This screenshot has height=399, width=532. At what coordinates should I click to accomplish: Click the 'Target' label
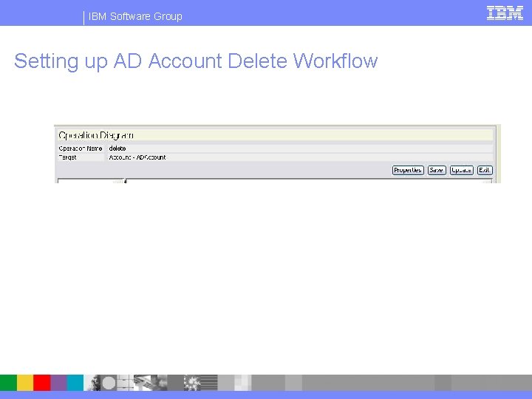point(67,157)
